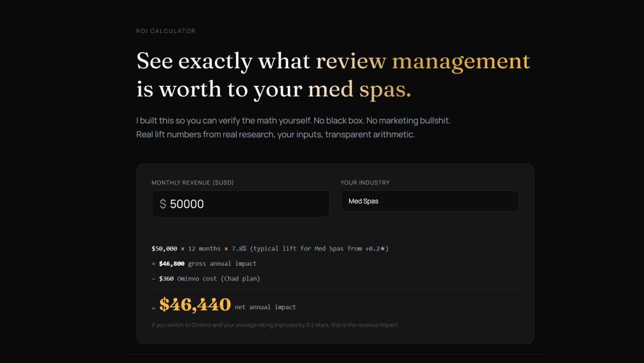This screenshot has width=644, height=363.
Task: Click the 'review management' gold headline text
Action: (423, 61)
